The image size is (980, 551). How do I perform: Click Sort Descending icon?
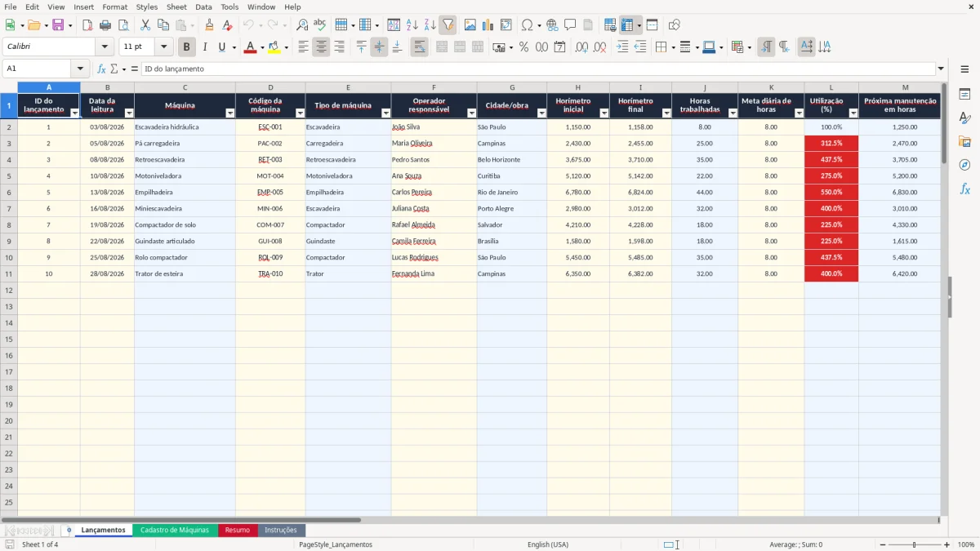point(430,25)
